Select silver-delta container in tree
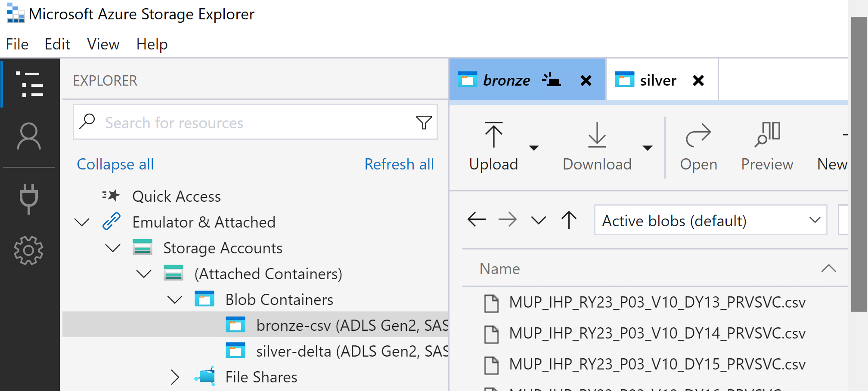Viewport: 868px width, 391px height. [x=255, y=350]
